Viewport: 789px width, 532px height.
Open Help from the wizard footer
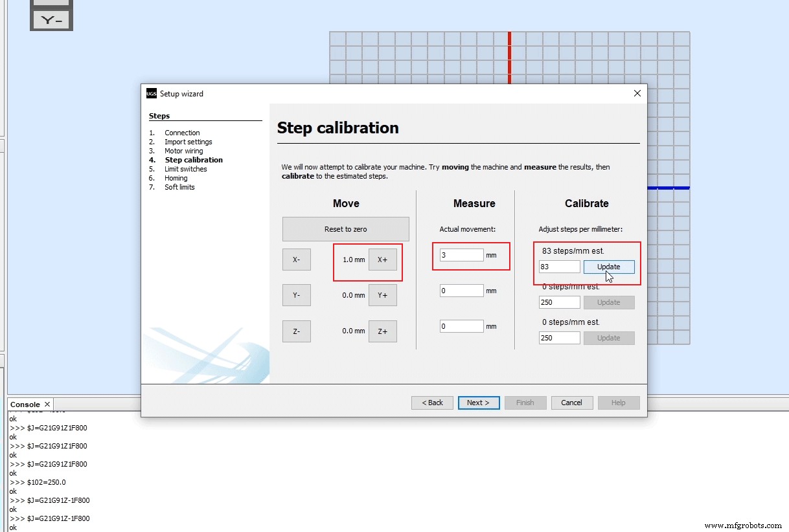pos(619,402)
